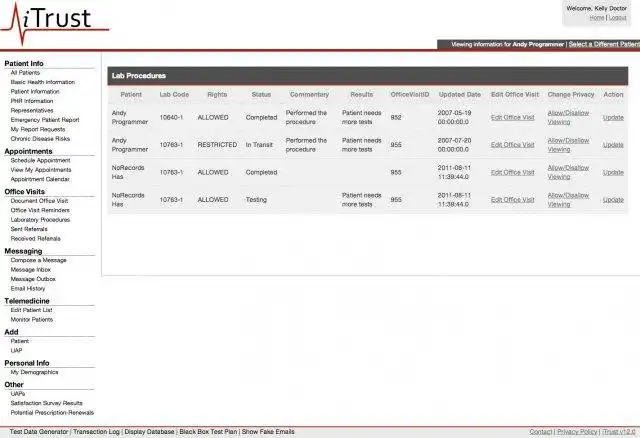The height and width of the screenshot is (438, 640).
Task: View Chronic Disease Risks
Action: (40, 138)
